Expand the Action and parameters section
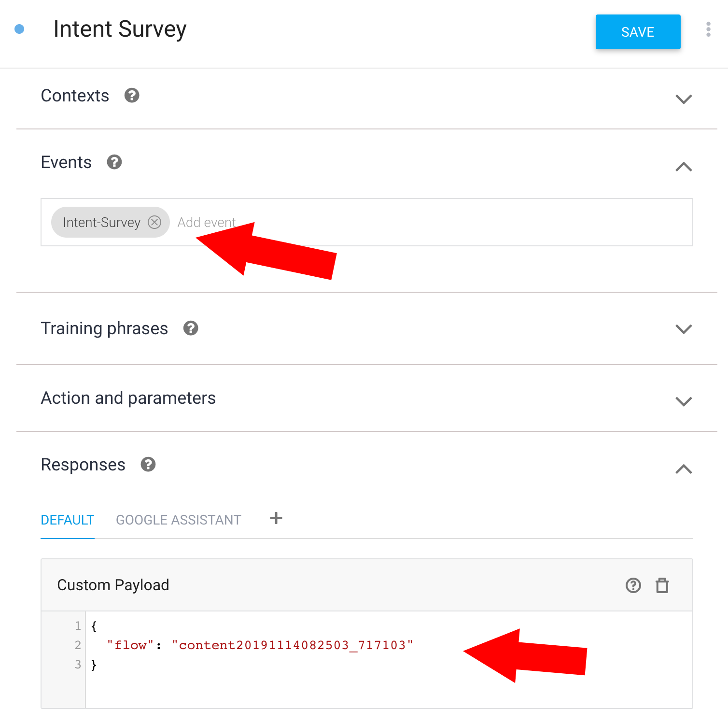728x724 pixels. tap(684, 401)
